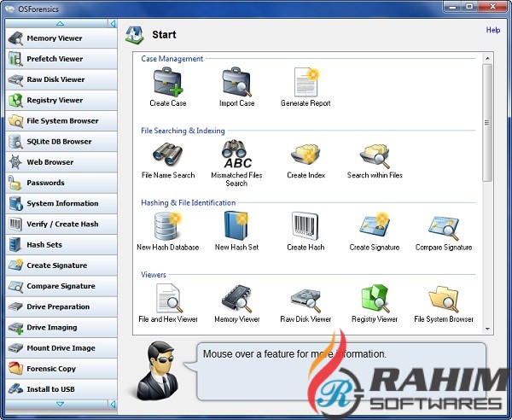Launch Generate Report
The height and width of the screenshot is (420, 512).
[x=305, y=87]
